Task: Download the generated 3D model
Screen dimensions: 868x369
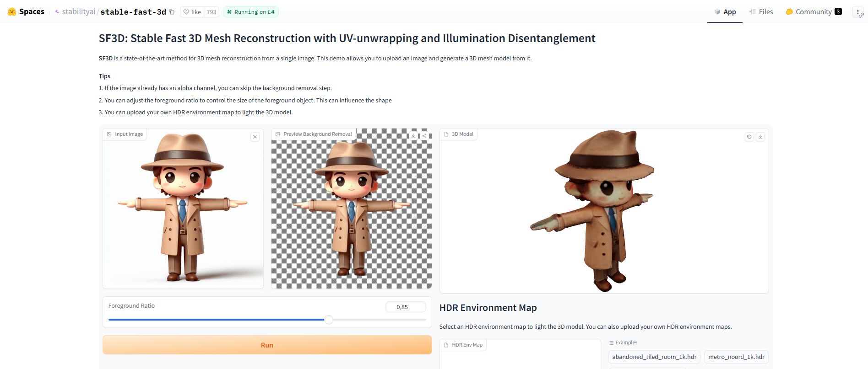Action: click(760, 137)
